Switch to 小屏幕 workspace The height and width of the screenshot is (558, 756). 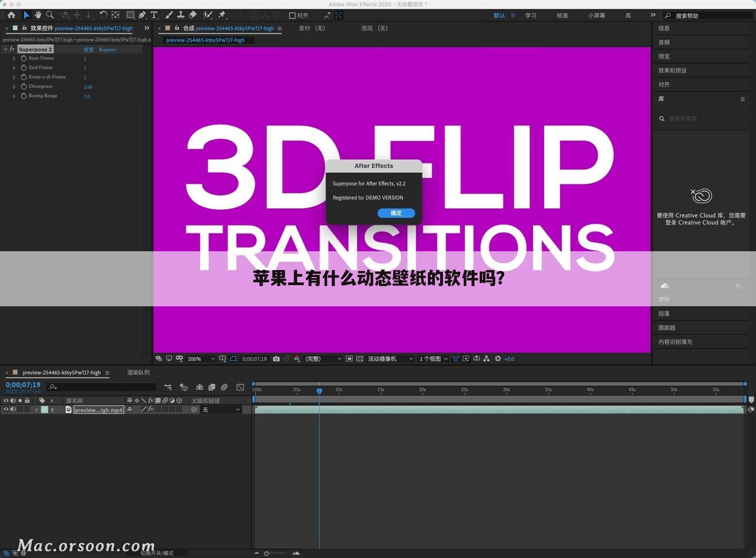click(596, 16)
